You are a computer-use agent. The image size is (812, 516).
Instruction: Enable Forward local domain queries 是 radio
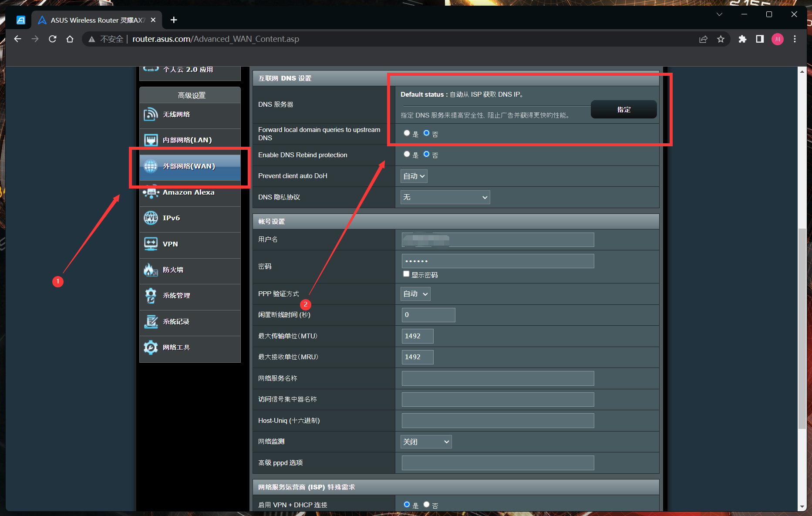407,133
